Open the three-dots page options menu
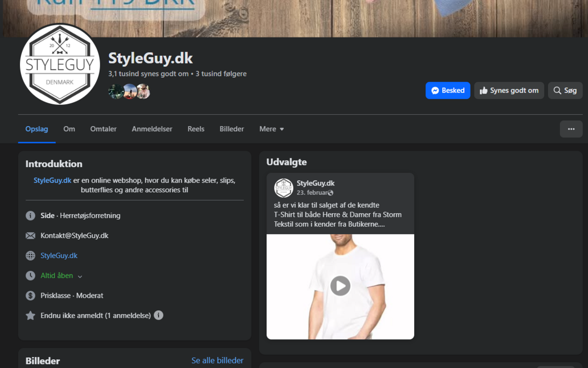This screenshot has height=368, width=588. point(571,129)
